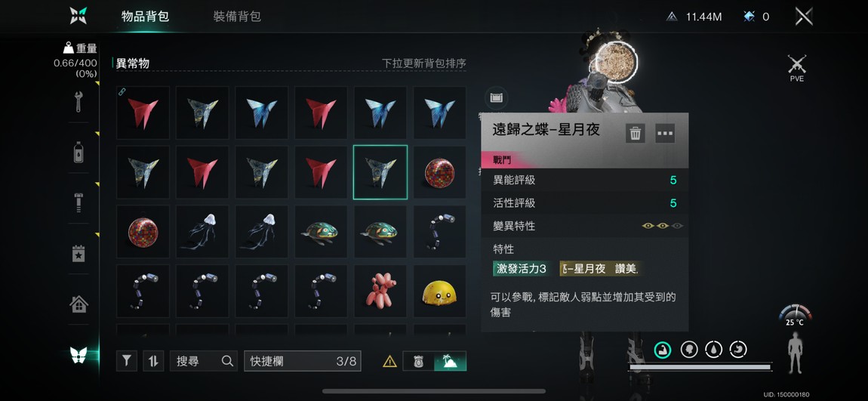Click the yellow warning triangle icon
Image resolution: width=868 pixels, height=401 pixels.
pyautogui.click(x=389, y=362)
